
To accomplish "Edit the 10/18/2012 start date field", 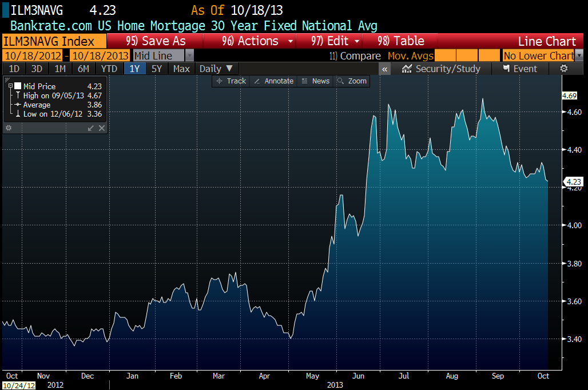I will point(33,55).
